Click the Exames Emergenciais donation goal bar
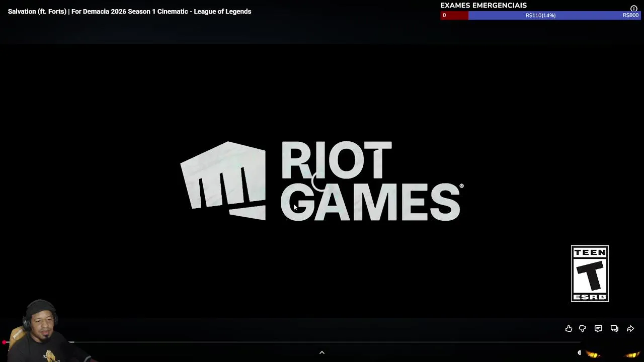 (x=540, y=15)
